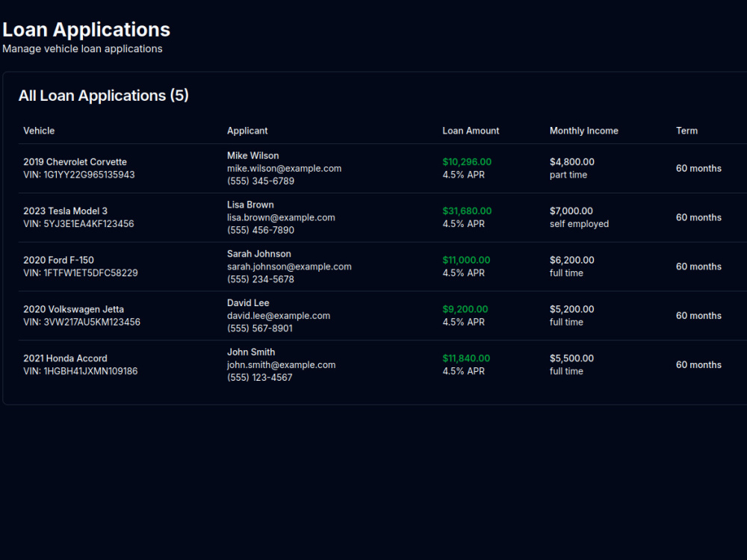Click applicant name John Smith
This screenshot has height=560, width=747.
[x=251, y=352]
